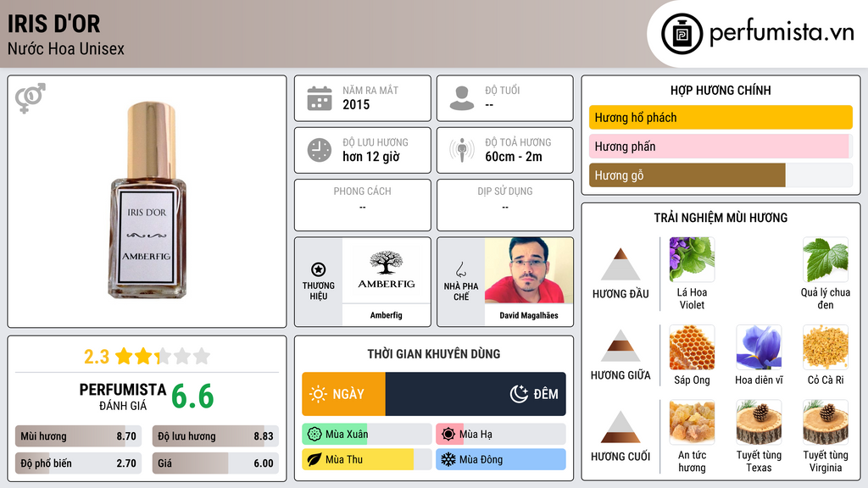This screenshot has width=868, height=488.
Task: Click the clock icon for Độ lưu hương
Action: [320, 150]
